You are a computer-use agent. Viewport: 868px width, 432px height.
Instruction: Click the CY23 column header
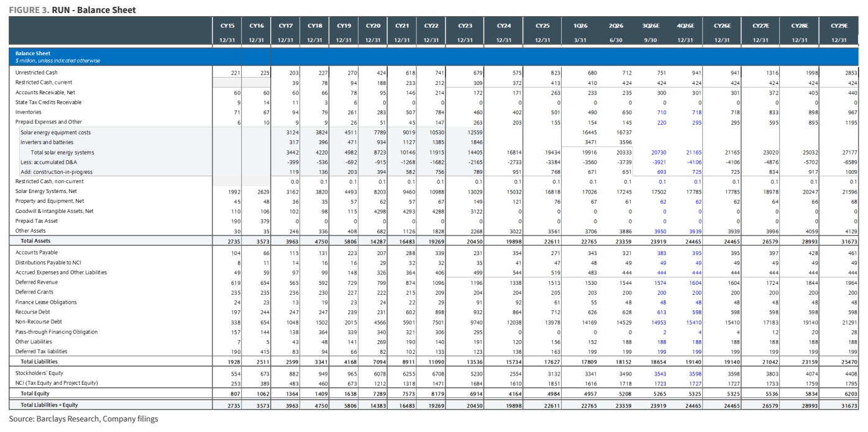pos(465,26)
